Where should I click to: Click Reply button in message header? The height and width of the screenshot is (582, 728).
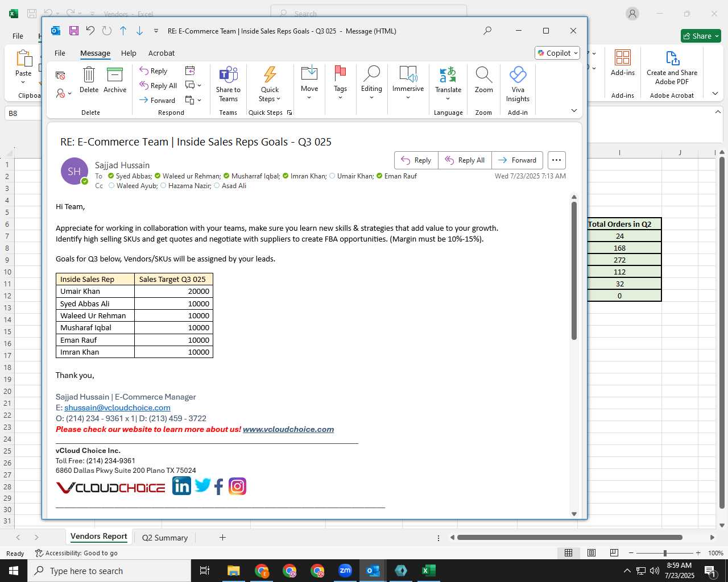point(416,160)
